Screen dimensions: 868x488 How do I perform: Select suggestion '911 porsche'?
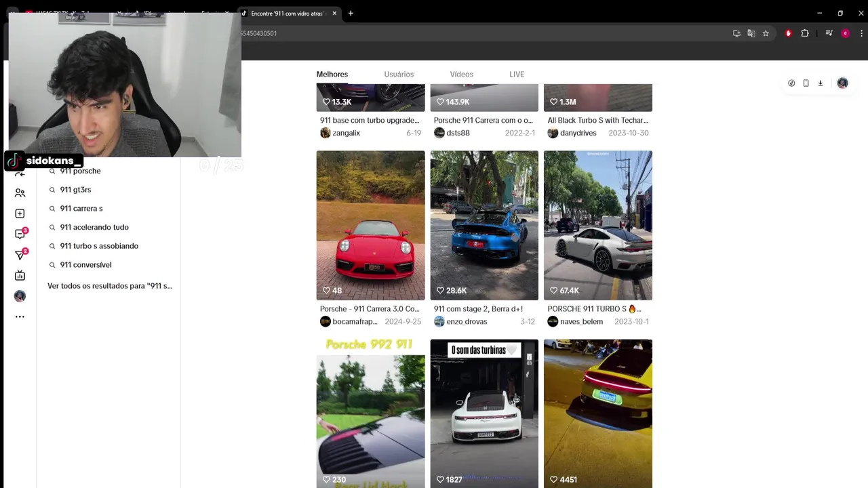[x=80, y=171]
